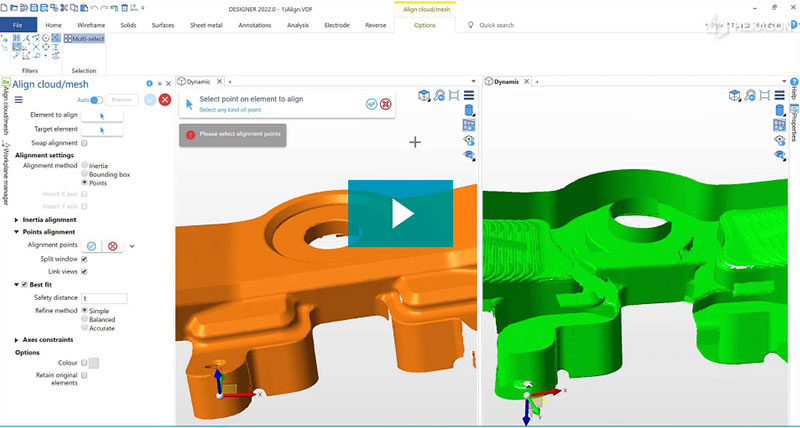Click the Target element picker button
The image size is (800, 428).
pyautogui.click(x=102, y=129)
